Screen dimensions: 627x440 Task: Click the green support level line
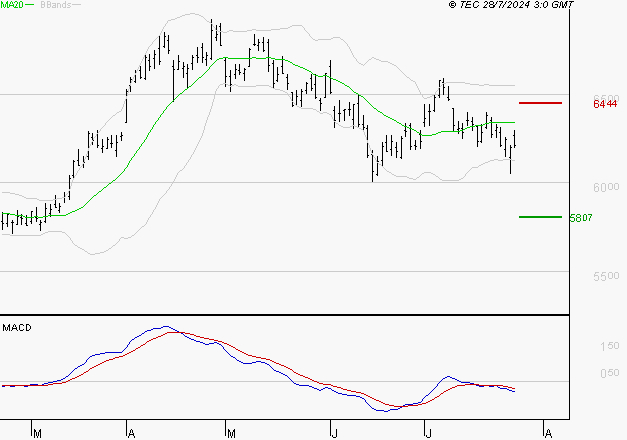[x=540, y=217]
